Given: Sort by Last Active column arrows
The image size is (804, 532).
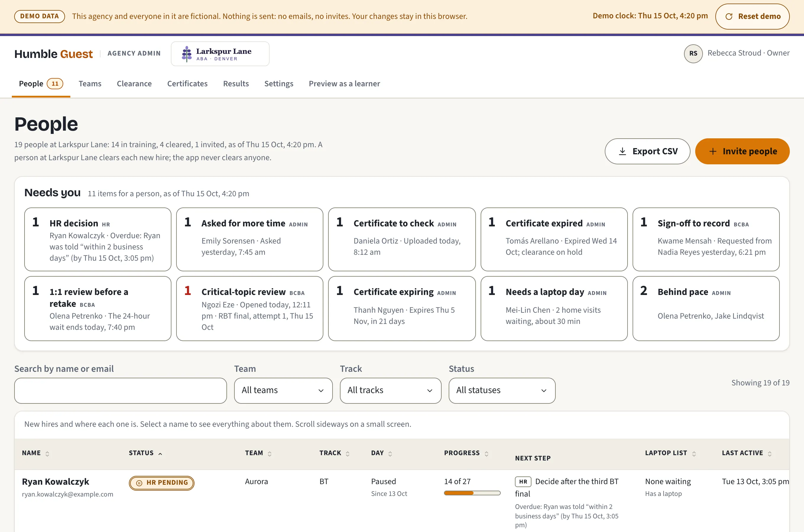Looking at the screenshot, I should 769,454.
